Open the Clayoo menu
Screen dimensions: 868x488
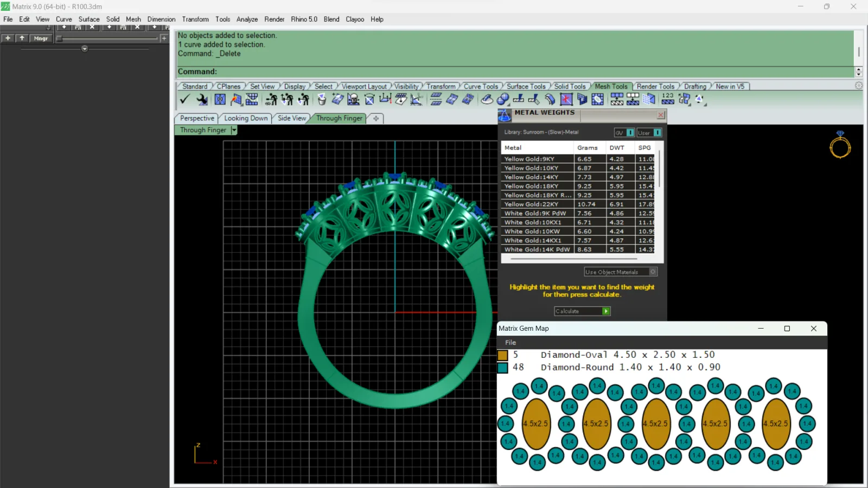pyautogui.click(x=355, y=19)
